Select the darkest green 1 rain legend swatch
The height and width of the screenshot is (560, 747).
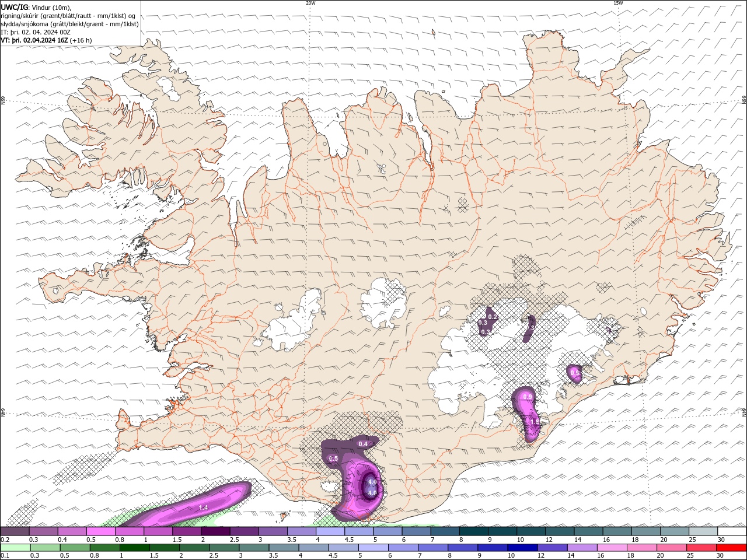pyautogui.click(x=134, y=548)
